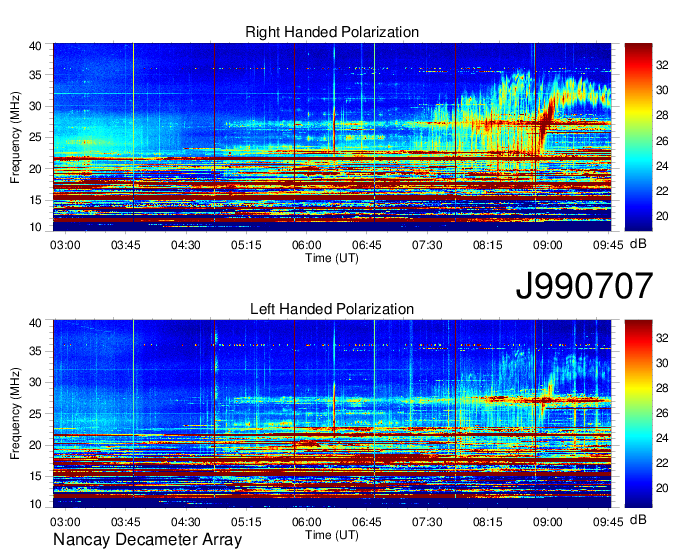The width and height of the screenshot is (680, 552).
Task: Click the 25 MHz tick on Right Handed plot
Action: click(35, 137)
